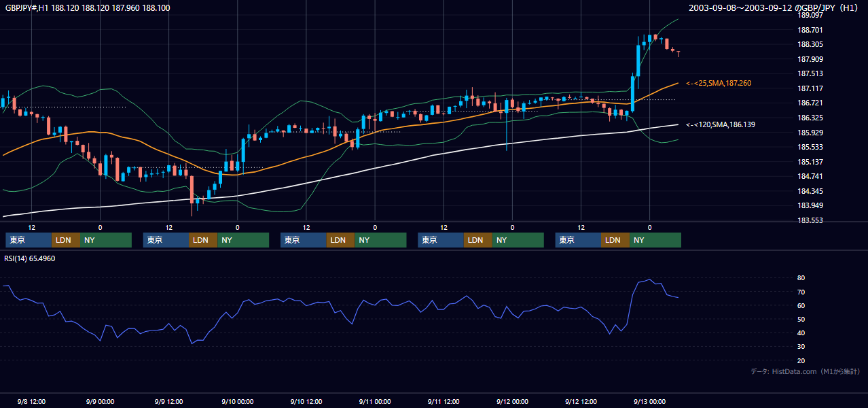868x408 pixels.
Task: Click the 9/11 00:00 date label
Action: pos(375,401)
